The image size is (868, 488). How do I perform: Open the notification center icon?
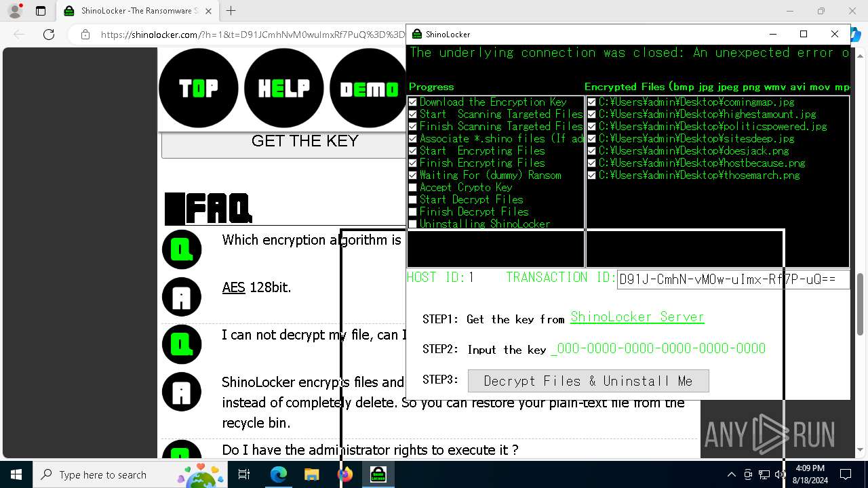click(x=846, y=474)
